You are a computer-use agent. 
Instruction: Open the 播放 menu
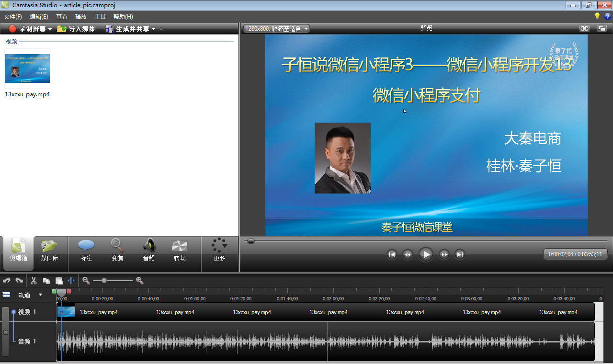point(81,16)
